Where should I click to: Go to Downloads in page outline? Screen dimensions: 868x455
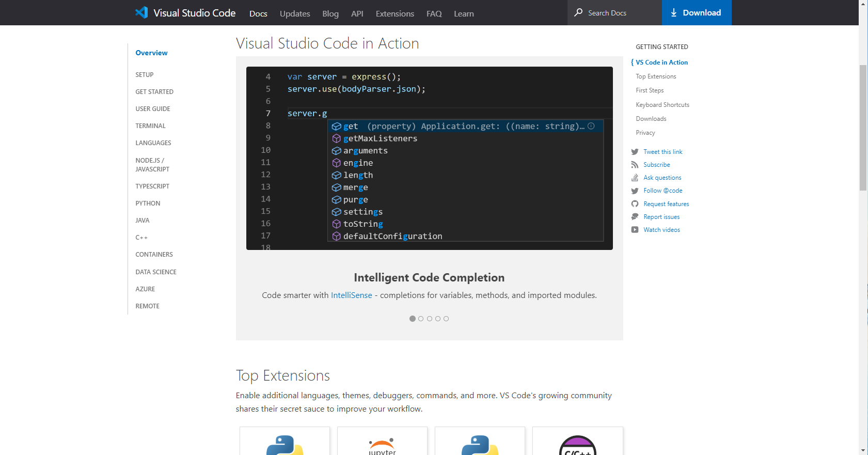651,119
